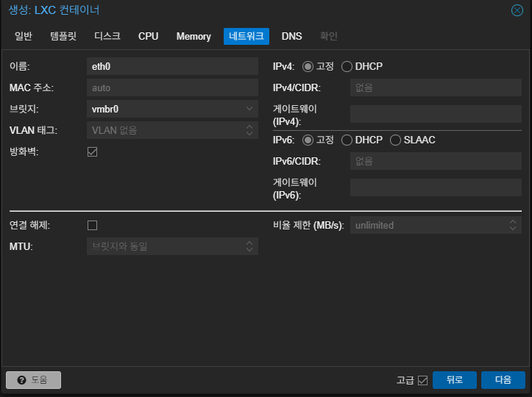Proceed with the 다음 button

pos(503,380)
